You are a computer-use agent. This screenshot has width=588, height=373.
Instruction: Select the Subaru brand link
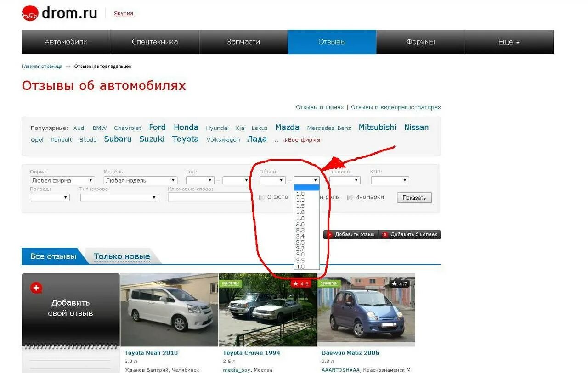(118, 139)
